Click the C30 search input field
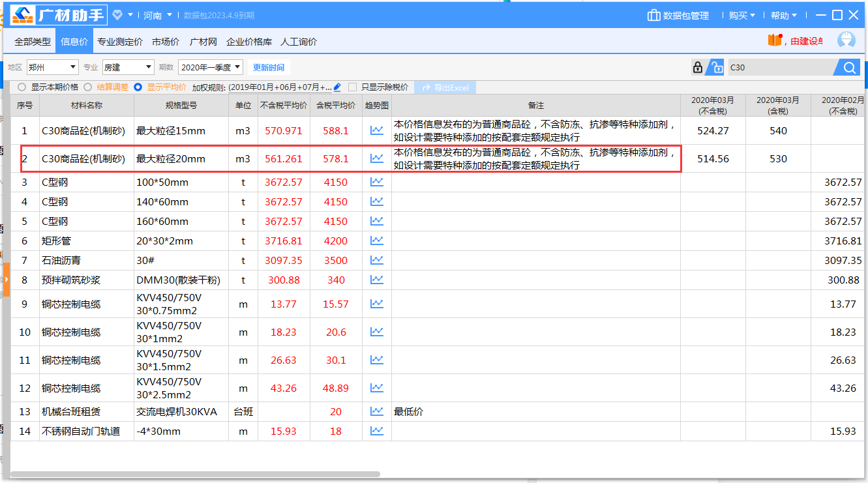The width and height of the screenshot is (868, 483). coord(781,67)
